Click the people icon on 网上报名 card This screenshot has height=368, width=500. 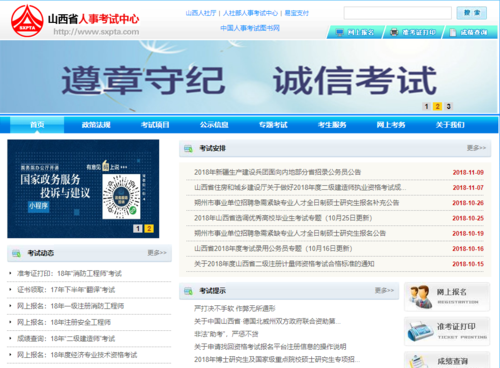pyautogui.click(x=420, y=296)
